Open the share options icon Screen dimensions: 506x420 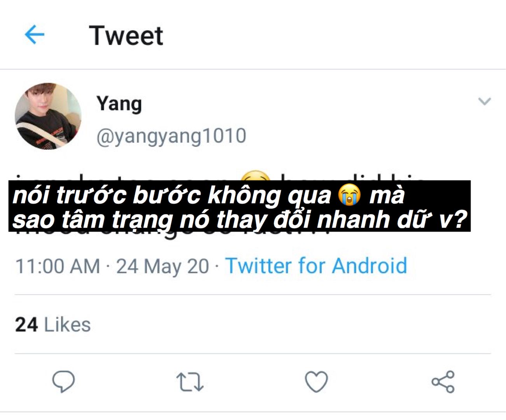[x=443, y=381]
